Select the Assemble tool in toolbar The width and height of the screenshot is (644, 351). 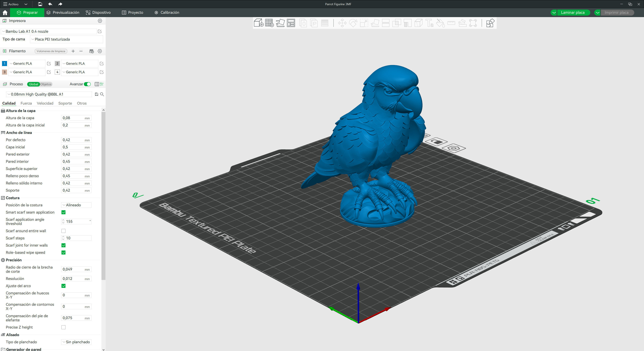462,23
